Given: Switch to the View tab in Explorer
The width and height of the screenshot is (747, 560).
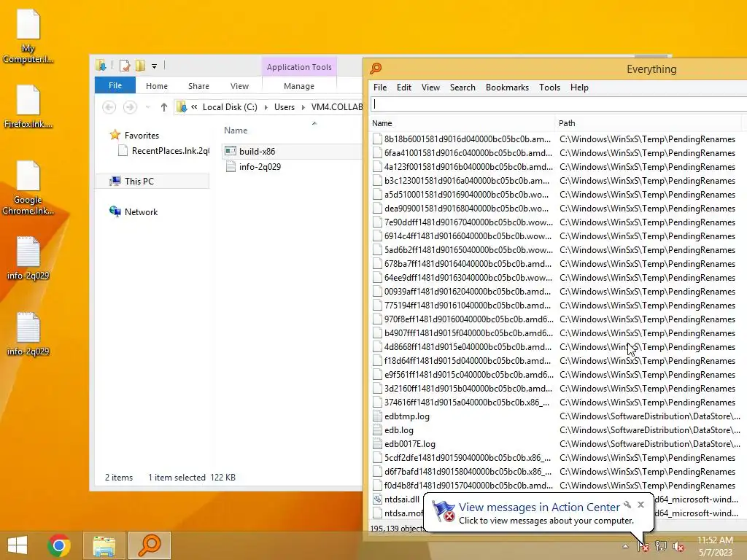Looking at the screenshot, I should [x=239, y=86].
